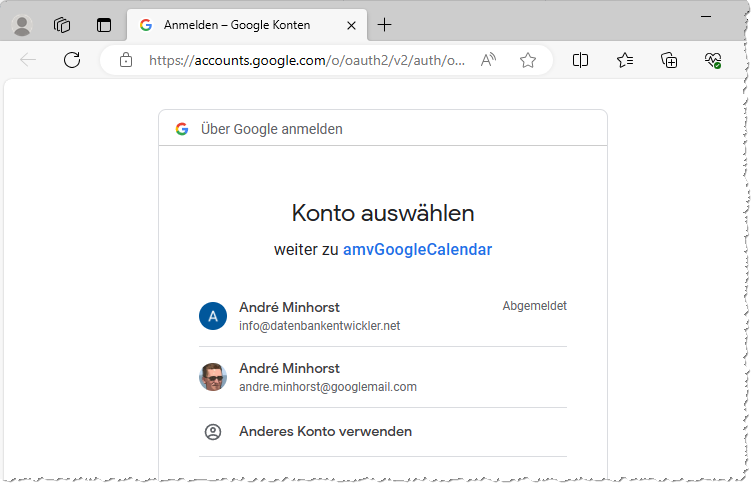The image size is (754, 486).
Task: Click Google logo in sign-in header
Action: 182,129
